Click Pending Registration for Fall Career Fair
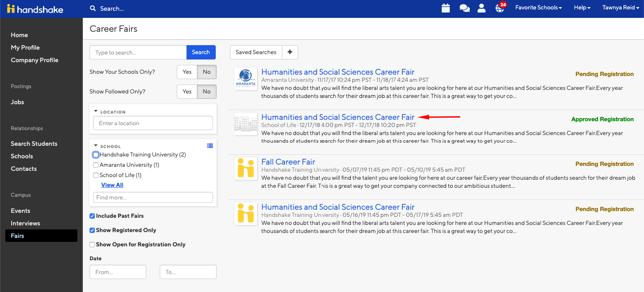Viewport: 644px width, 292px height. 605,164
